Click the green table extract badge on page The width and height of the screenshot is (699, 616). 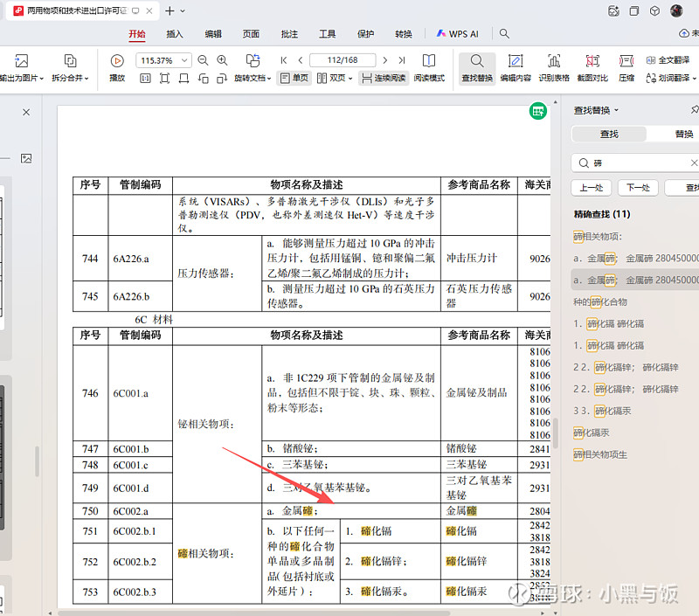(x=538, y=111)
